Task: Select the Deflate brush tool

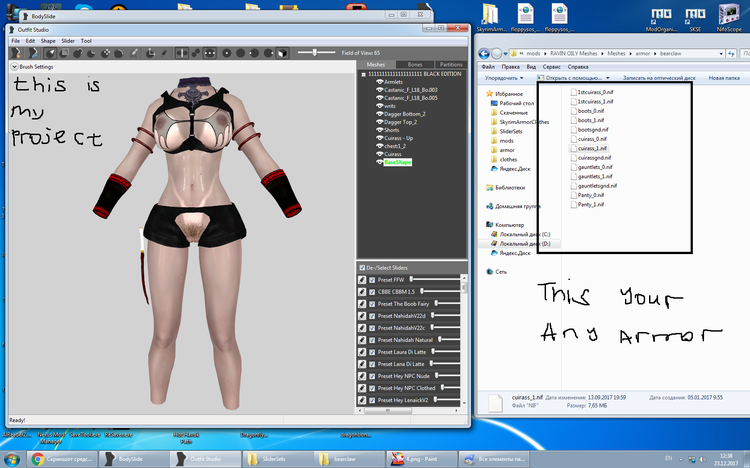Action: pos(91,53)
